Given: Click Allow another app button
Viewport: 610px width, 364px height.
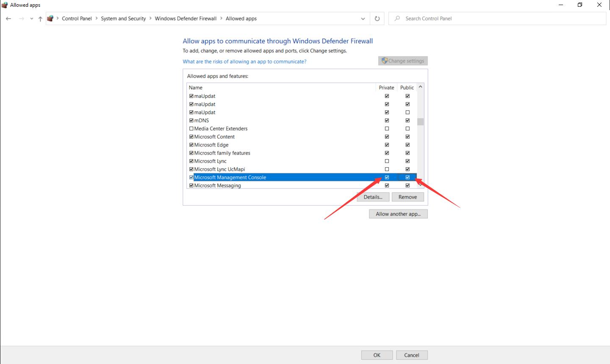Looking at the screenshot, I should (x=398, y=214).
